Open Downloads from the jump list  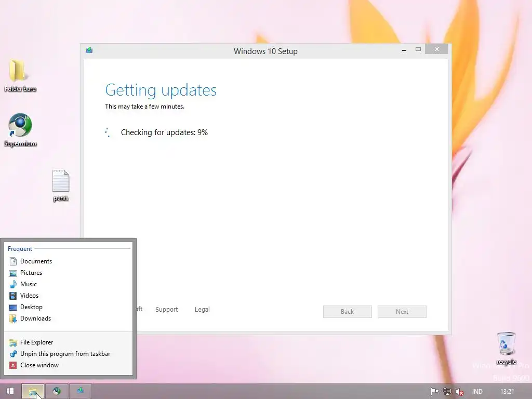click(x=68, y=318)
